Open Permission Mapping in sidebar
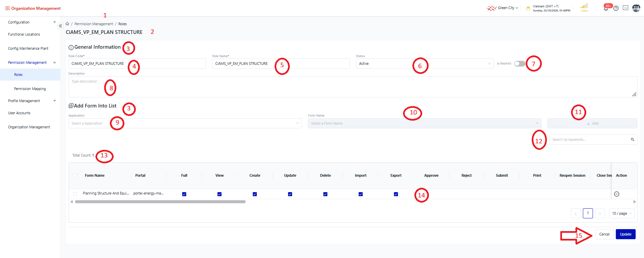Viewport: 644px width, 258px height. pos(30,89)
